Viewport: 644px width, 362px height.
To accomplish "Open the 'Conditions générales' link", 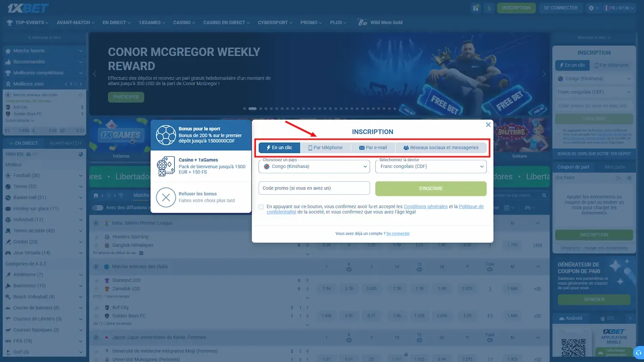I will point(425,206).
